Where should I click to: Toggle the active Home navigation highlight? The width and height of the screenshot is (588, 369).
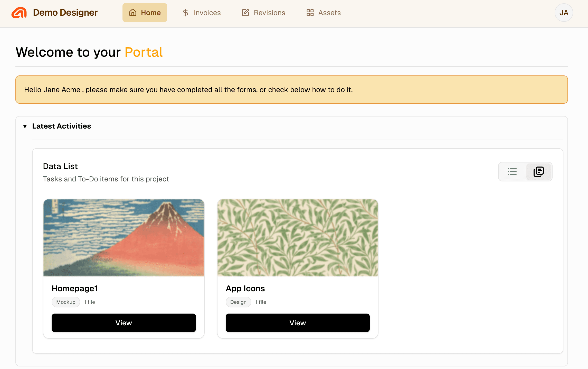145,12
